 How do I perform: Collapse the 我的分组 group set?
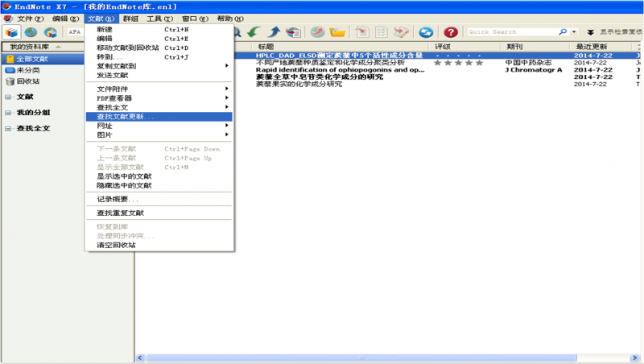click(x=8, y=113)
